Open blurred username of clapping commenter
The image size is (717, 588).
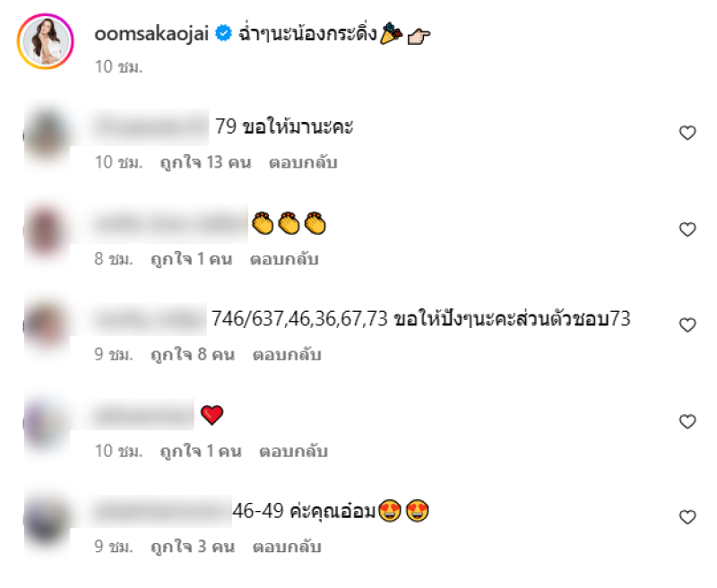[170, 224]
